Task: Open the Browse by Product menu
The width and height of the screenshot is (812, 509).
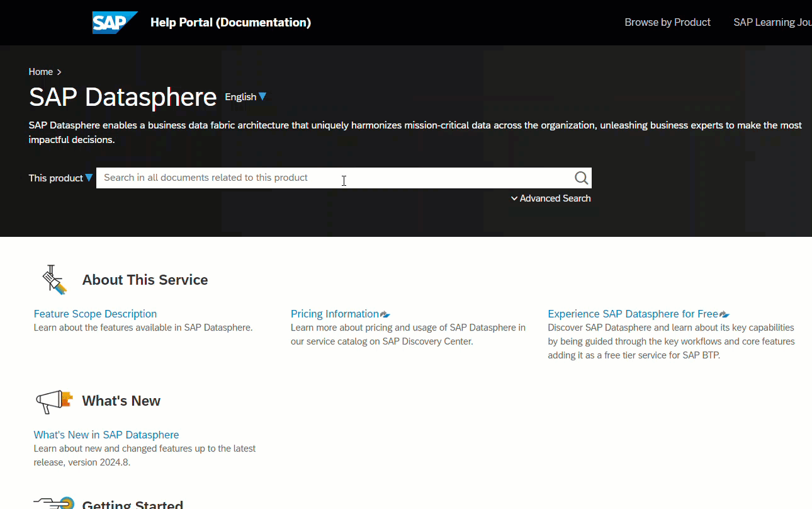Action: point(667,22)
